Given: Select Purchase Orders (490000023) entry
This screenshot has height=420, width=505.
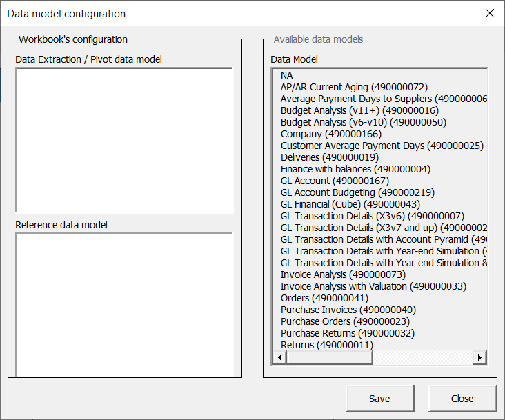Looking at the screenshot, I should pos(345,321).
